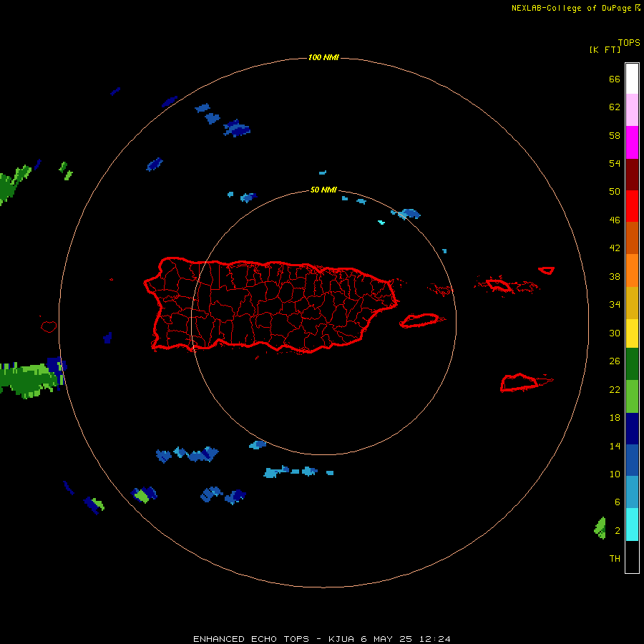Click the 54 legend value
This screenshot has width=644, height=644.
[x=615, y=163]
